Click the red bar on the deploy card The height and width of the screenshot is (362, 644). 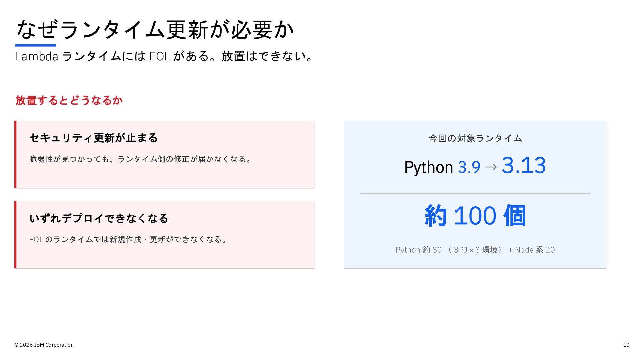coord(15,235)
